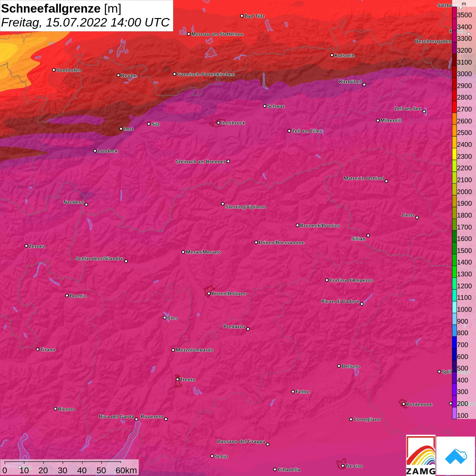This screenshot has height=476, width=476.
Task: Click the Berchtesgaden label
Action: point(434,41)
